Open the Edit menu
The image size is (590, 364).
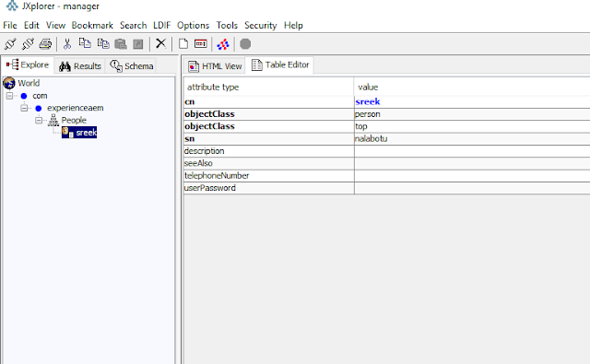[31, 25]
